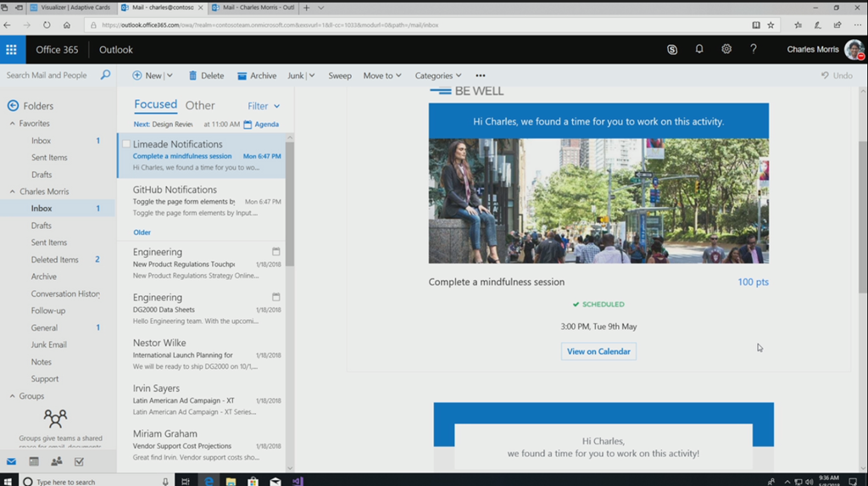Select the Focused inbox tab
Image resolution: width=868 pixels, height=486 pixels.
click(155, 104)
